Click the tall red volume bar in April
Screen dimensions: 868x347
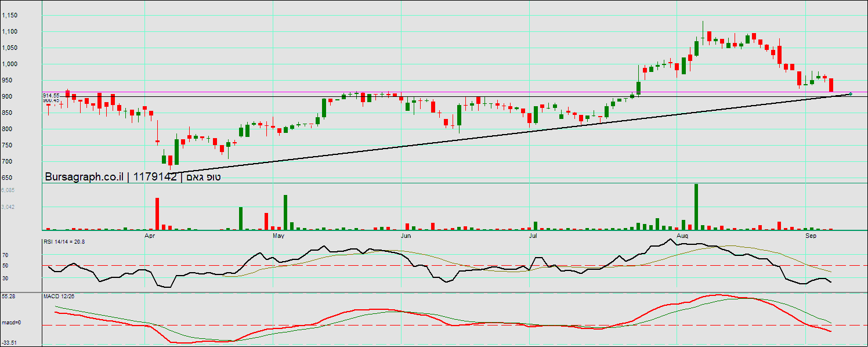(x=157, y=214)
